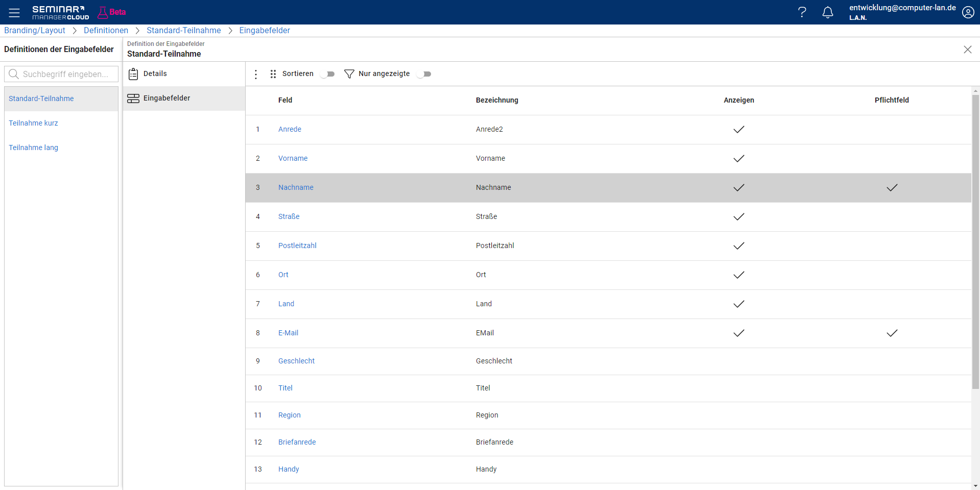Click the EMail designation cell

click(x=485, y=333)
